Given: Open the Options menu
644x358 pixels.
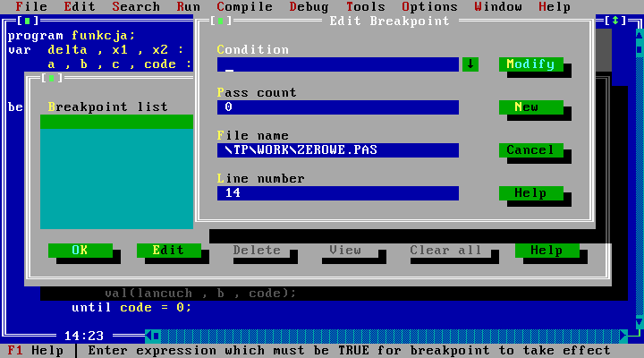Looking at the screenshot, I should (x=429, y=6).
